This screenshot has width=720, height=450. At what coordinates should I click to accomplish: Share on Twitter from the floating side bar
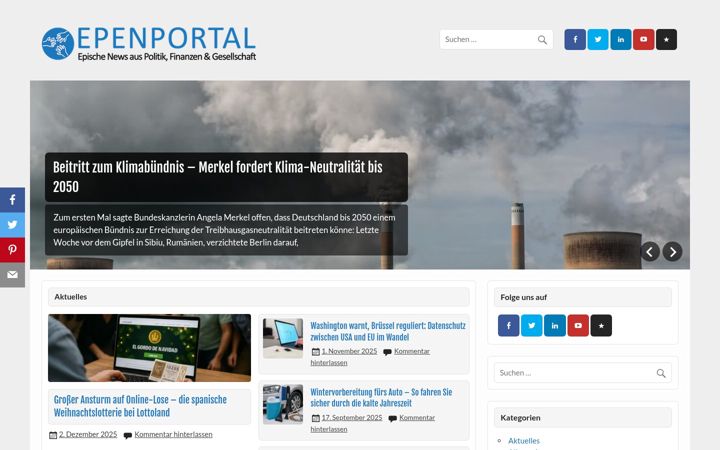pos(12,225)
